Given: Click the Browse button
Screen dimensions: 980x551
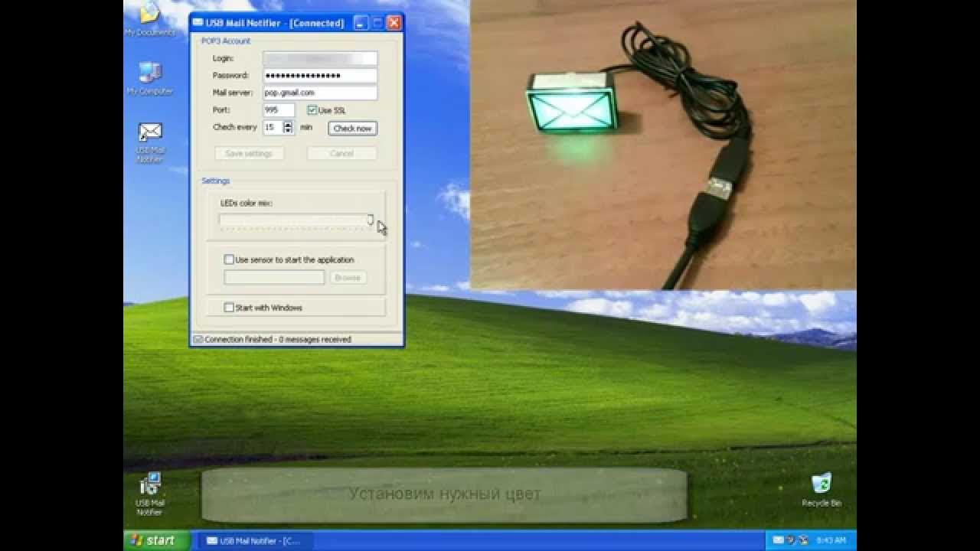Looking at the screenshot, I should tap(348, 278).
